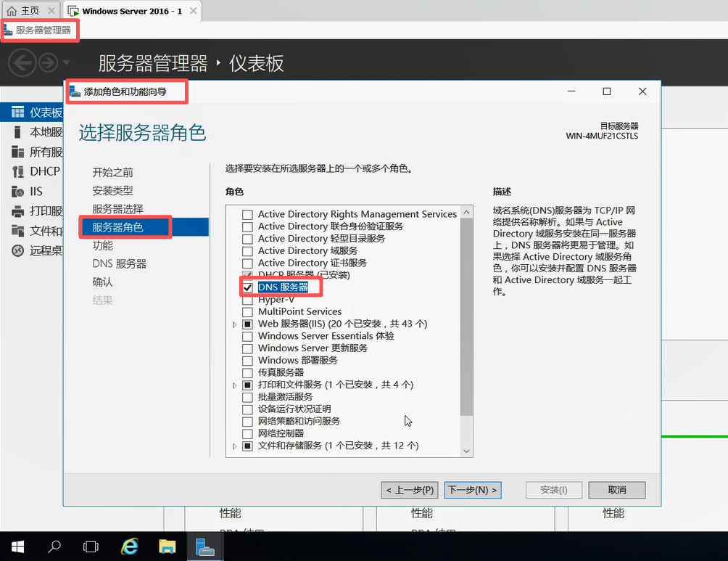Viewport: 728px width, 561px height.
Task: Check MultiPoint Services role
Action: 247,312
